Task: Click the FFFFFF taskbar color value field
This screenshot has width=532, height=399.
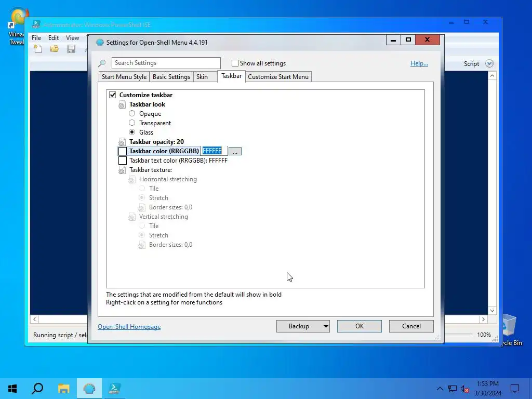Action: point(214,151)
